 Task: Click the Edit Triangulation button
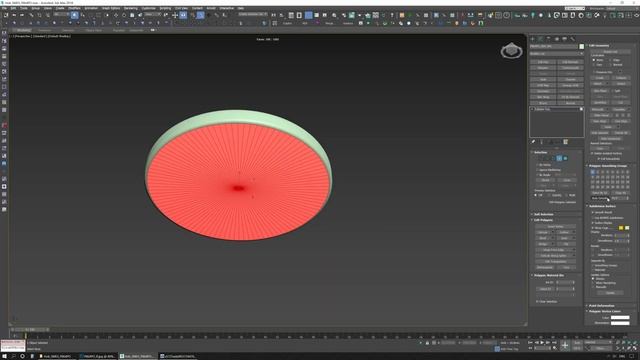(x=556, y=261)
